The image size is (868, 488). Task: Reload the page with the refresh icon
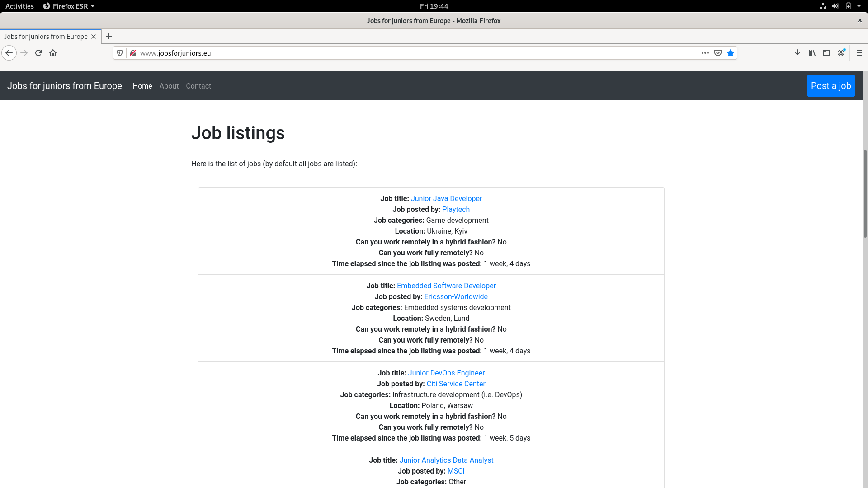(x=38, y=53)
